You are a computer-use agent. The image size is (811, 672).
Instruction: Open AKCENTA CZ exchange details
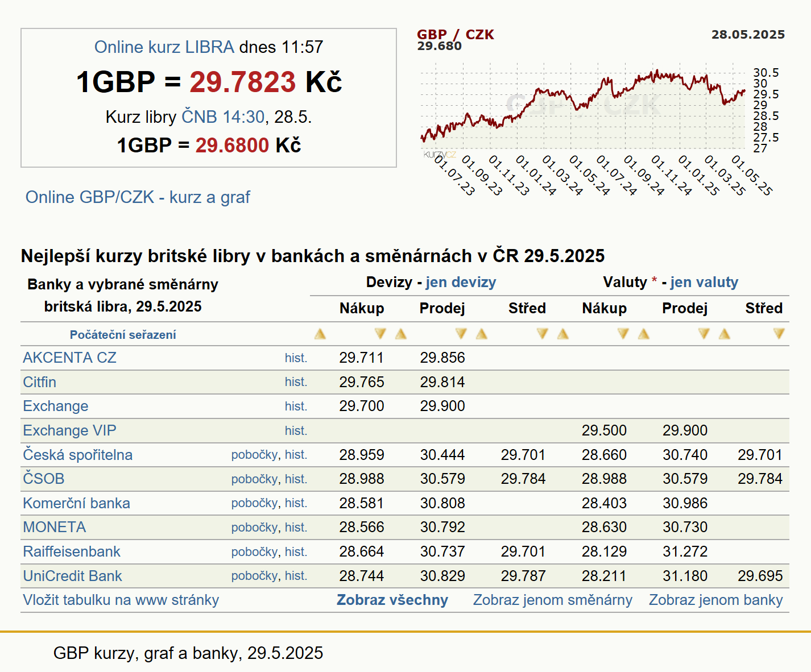tap(69, 358)
